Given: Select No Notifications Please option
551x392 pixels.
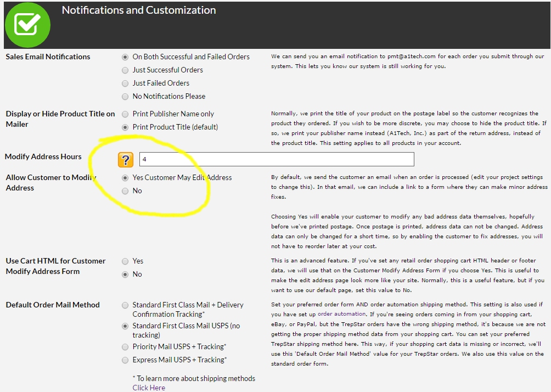Looking at the screenshot, I should click(125, 96).
